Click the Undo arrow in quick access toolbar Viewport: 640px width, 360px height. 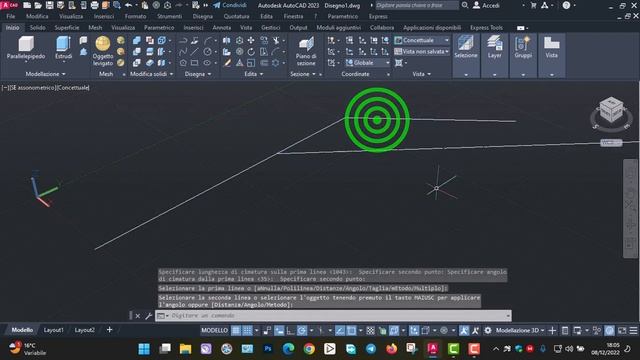click(129, 5)
